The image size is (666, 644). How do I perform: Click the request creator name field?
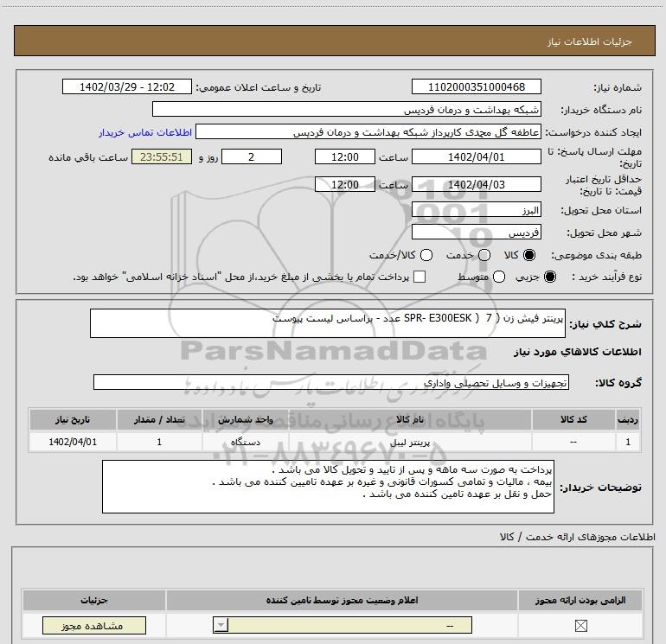(368, 132)
